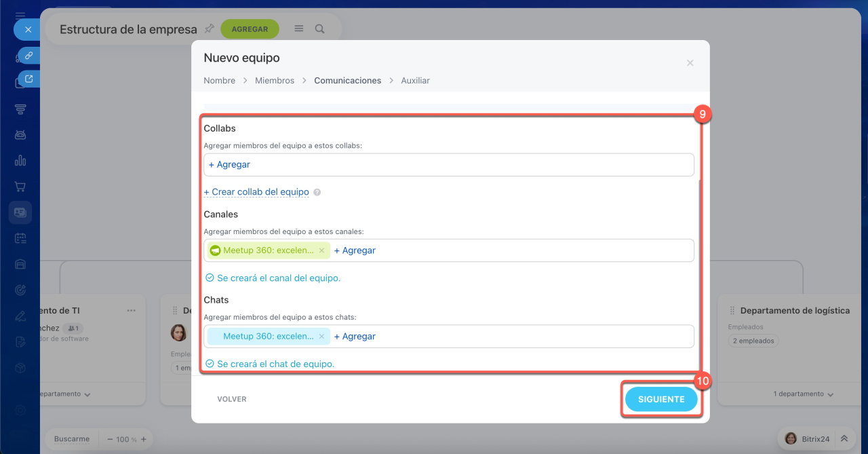Image resolution: width=868 pixels, height=454 pixels.
Task: Click the Collabs Agregar input field
Action: (x=448, y=165)
